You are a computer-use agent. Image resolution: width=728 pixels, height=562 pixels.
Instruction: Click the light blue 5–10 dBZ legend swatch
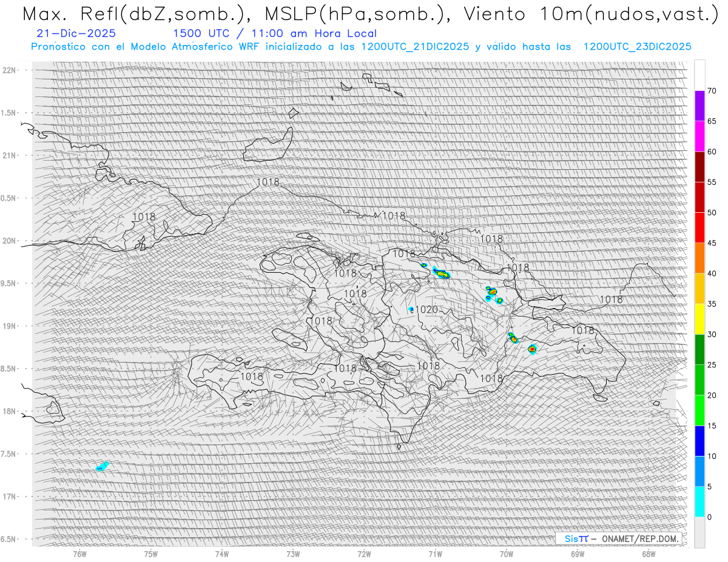point(699,472)
